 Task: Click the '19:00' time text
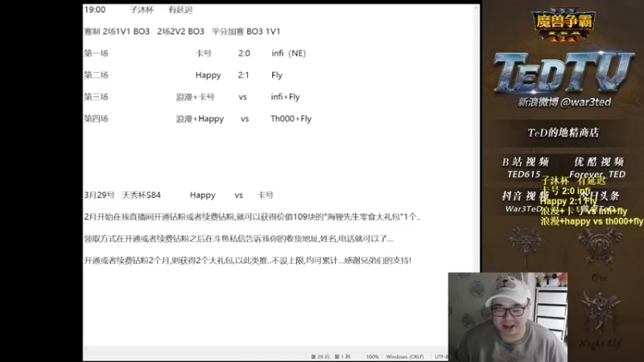(x=95, y=10)
